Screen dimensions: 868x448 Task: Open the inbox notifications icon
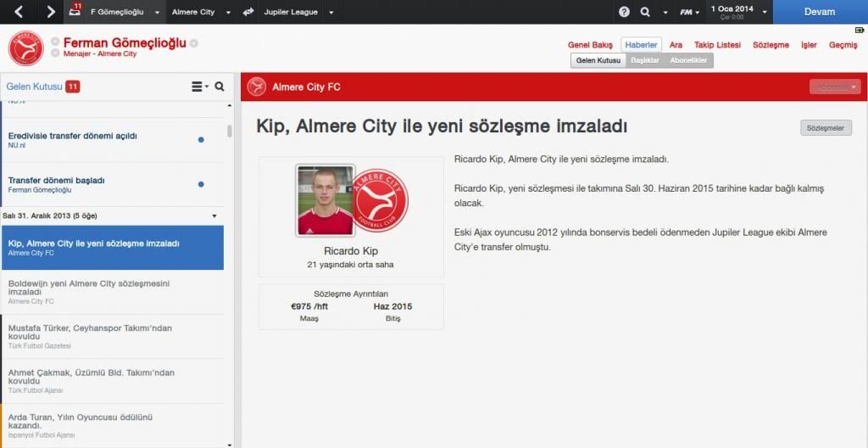click(75, 11)
